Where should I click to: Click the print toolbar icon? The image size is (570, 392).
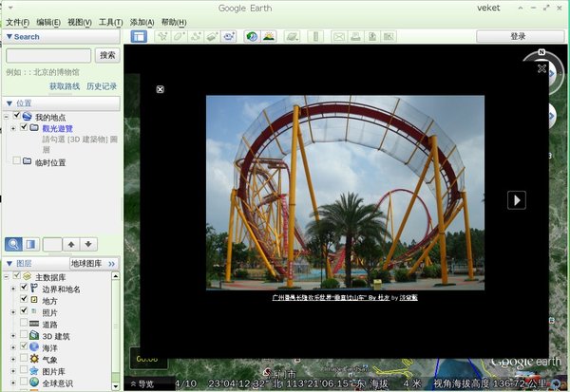point(354,37)
